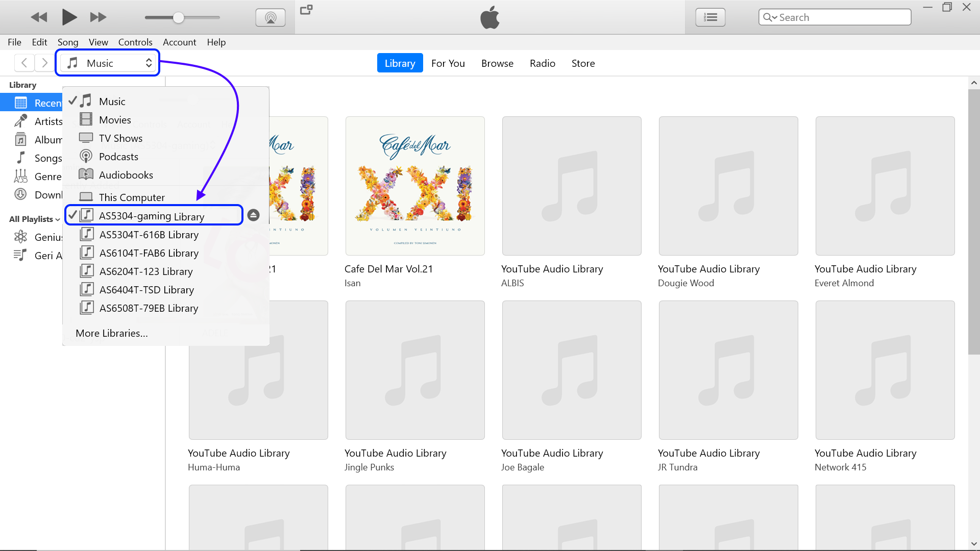
Task: Open the File menu
Action: (14, 42)
